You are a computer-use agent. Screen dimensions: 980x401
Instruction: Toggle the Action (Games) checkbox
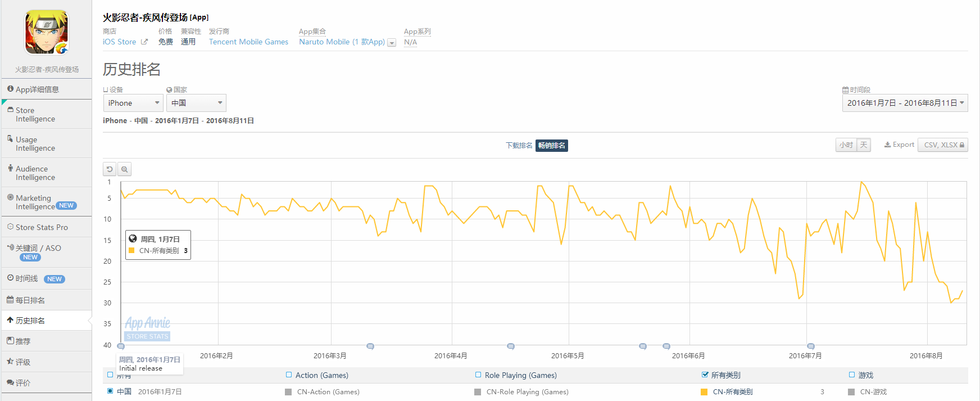pos(289,375)
